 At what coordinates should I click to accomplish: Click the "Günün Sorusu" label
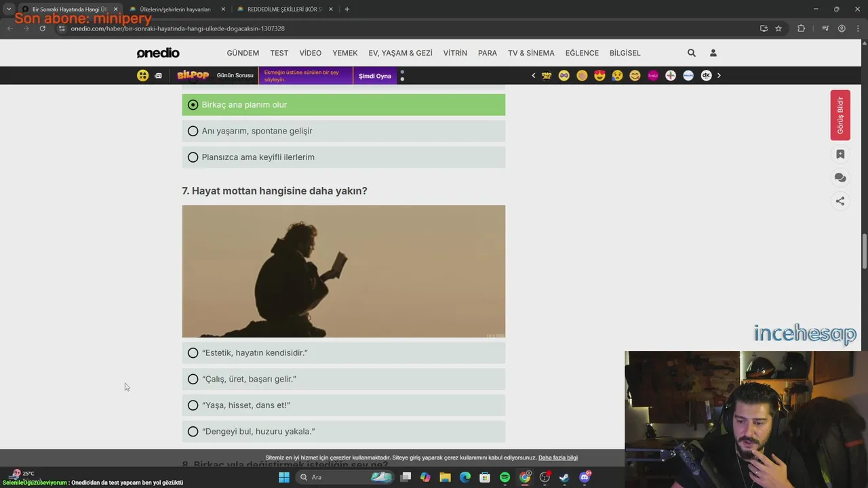click(x=235, y=75)
